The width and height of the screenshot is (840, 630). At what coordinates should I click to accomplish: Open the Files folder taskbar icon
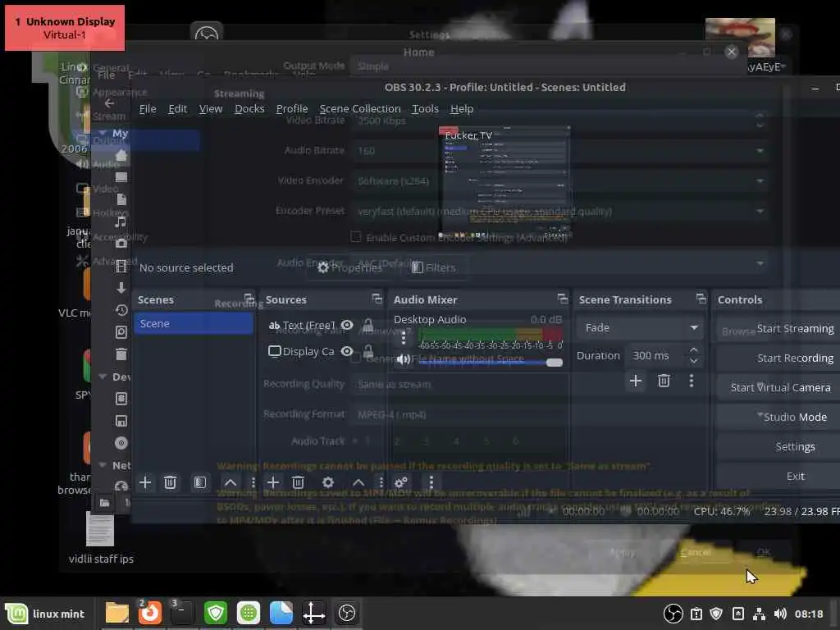coord(116,613)
